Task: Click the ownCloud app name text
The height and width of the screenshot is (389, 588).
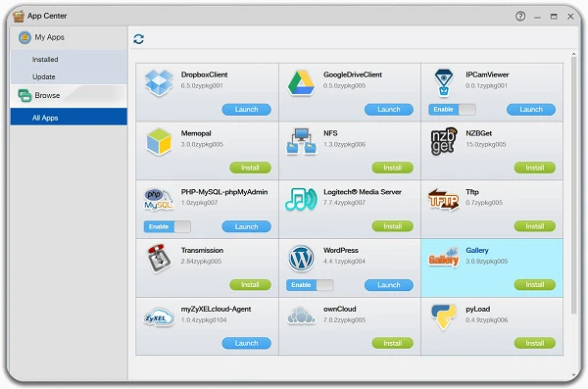Action: 340,309
